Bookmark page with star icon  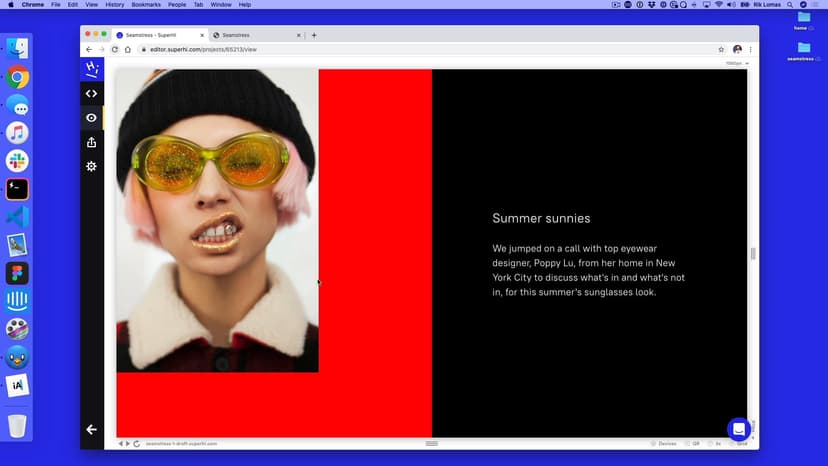pos(721,49)
